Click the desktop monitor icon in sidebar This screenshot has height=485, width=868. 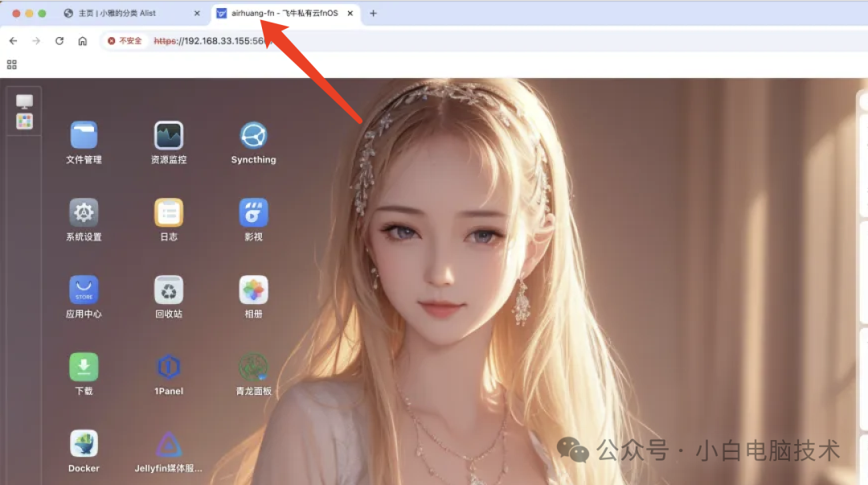[x=24, y=101]
